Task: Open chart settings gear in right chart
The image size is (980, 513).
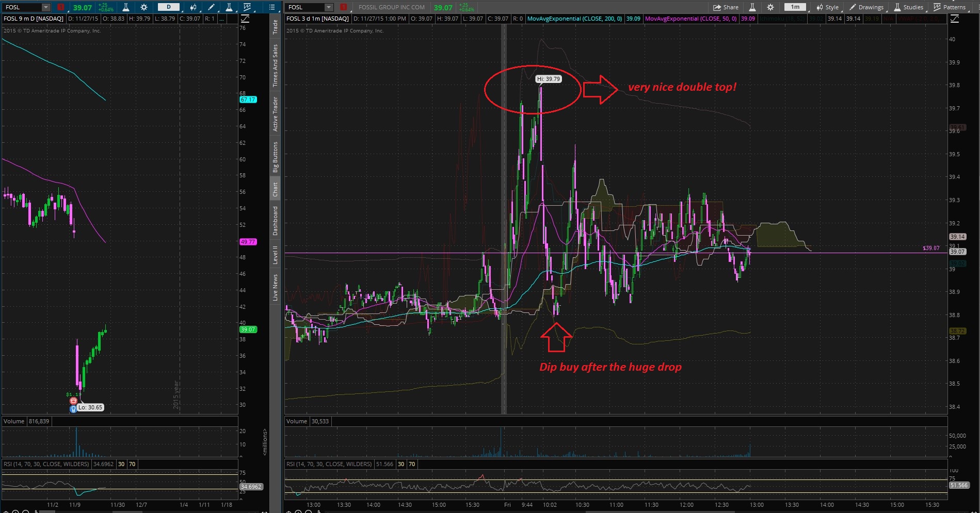Action: [770, 7]
